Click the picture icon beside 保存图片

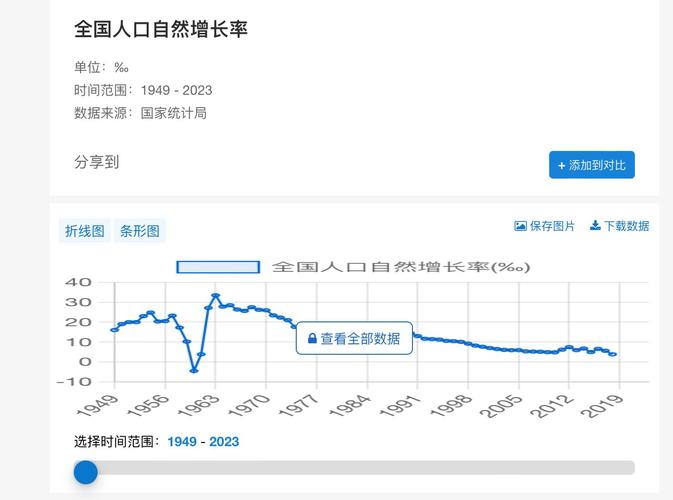pos(520,226)
